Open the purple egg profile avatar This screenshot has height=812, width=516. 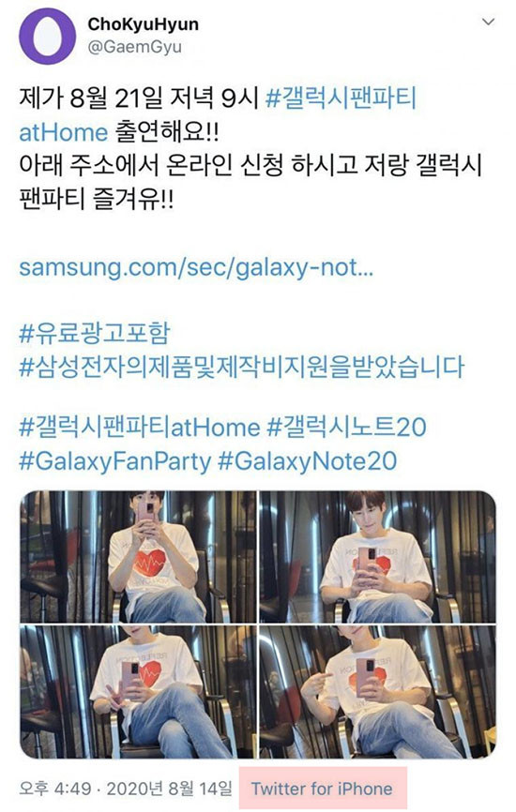pos(47,36)
